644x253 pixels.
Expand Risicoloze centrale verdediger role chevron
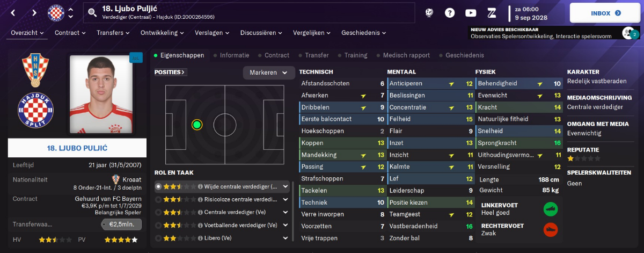coord(286,200)
